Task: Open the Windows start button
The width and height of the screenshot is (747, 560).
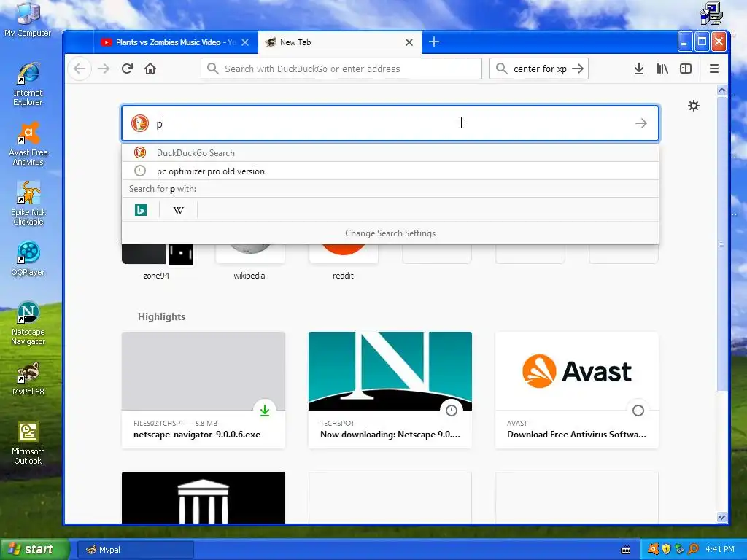Action: 35,550
